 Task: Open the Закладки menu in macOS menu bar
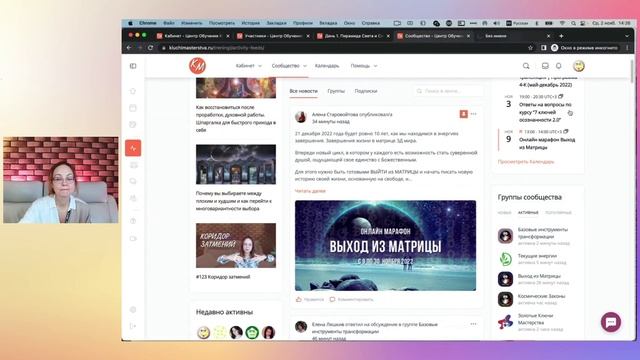[276, 23]
